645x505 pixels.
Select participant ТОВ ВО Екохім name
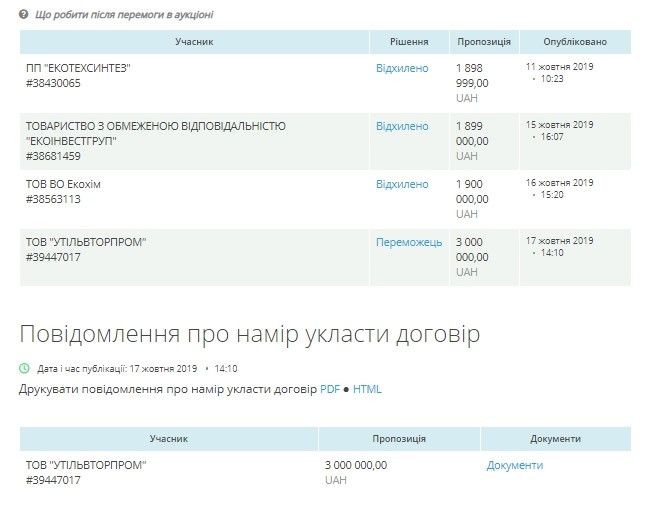64,184
